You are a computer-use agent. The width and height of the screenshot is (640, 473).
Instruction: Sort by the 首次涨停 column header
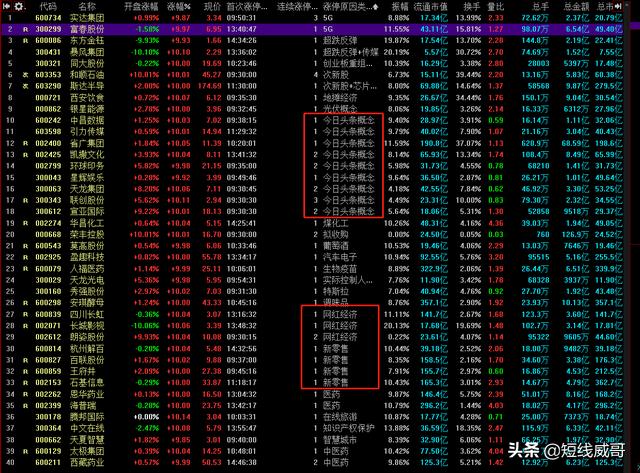247,7
